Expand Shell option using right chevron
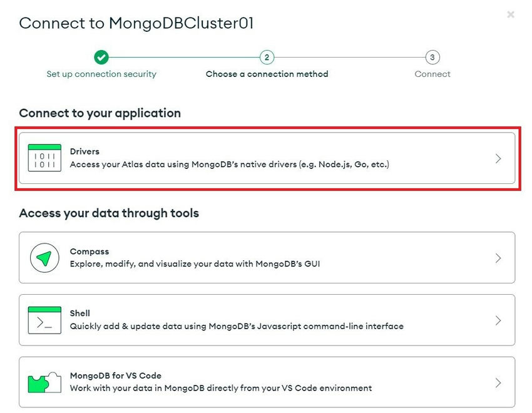This screenshot has width=532, height=413. click(498, 320)
